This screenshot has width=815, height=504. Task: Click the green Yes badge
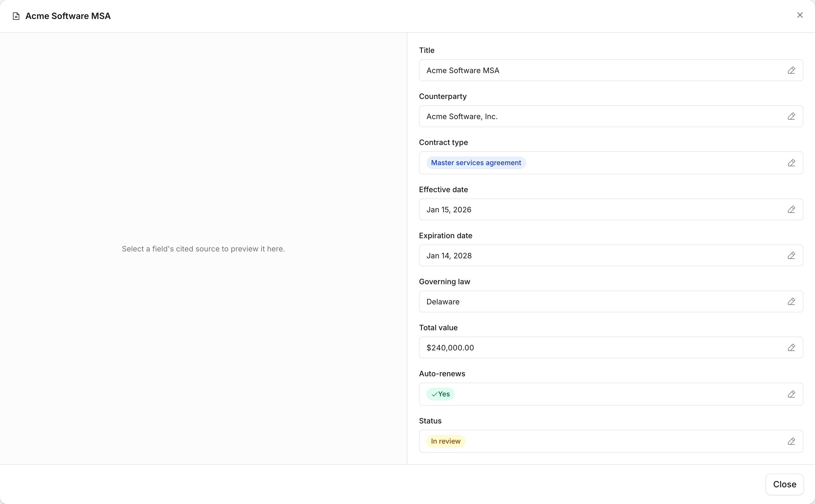click(x=440, y=394)
